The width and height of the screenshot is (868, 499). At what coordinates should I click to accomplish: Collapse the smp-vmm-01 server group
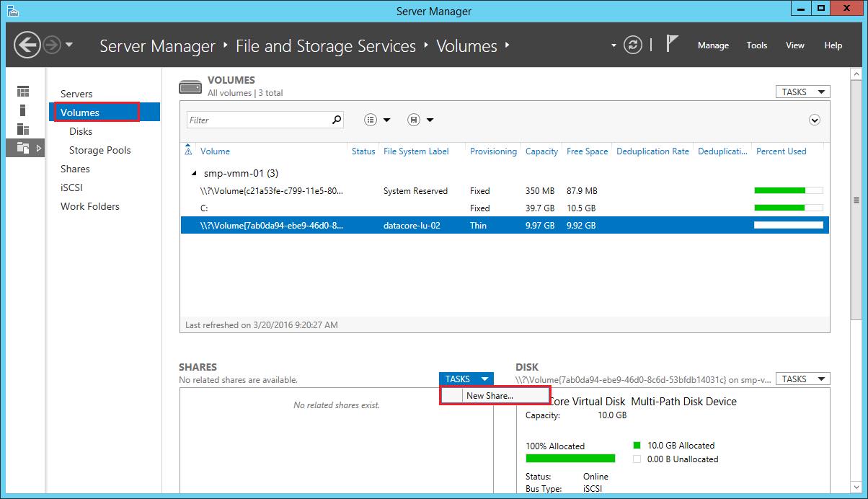pos(193,174)
